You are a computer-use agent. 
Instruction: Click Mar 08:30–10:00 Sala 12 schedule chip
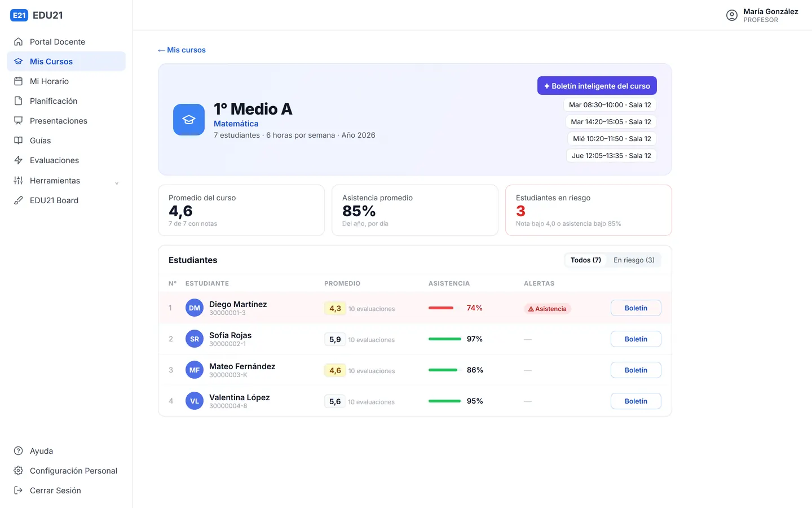tap(610, 105)
